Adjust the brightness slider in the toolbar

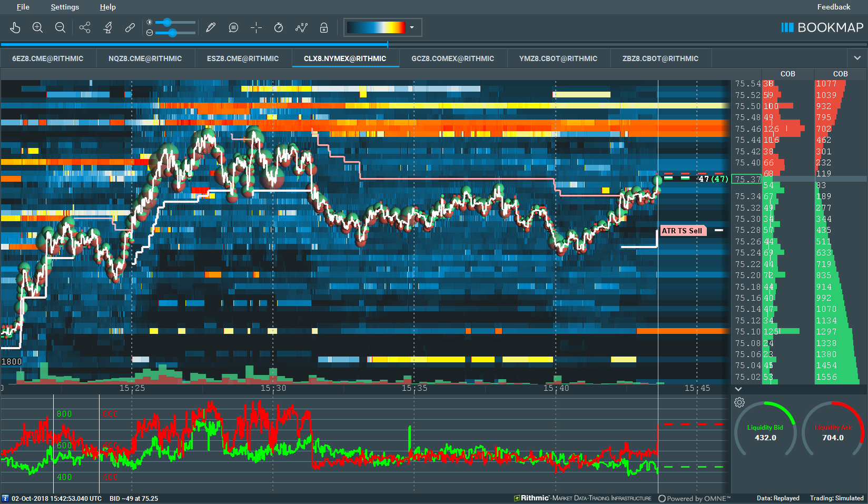coord(167,23)
